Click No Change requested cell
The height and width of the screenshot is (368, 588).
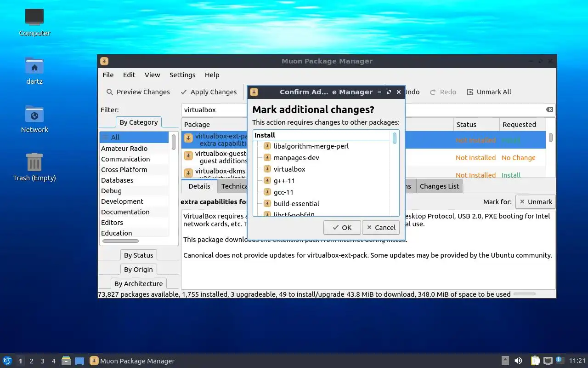coord(519,158)
